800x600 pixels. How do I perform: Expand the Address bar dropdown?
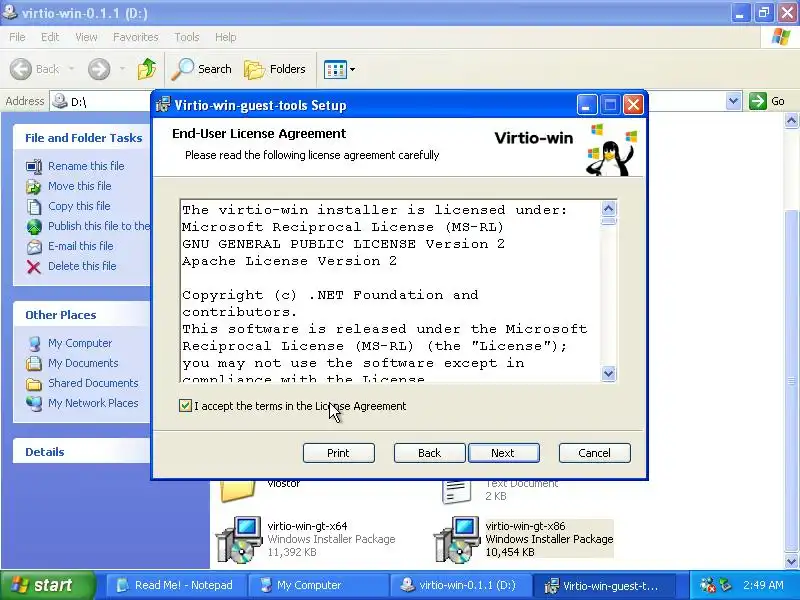click(x=733, y=101)
